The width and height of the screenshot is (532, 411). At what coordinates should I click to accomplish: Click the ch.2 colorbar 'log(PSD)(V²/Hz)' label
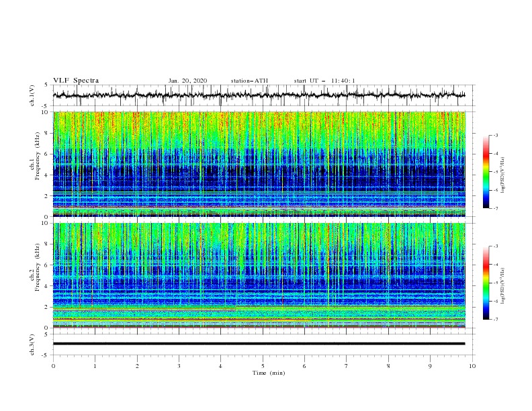[503, 285]
